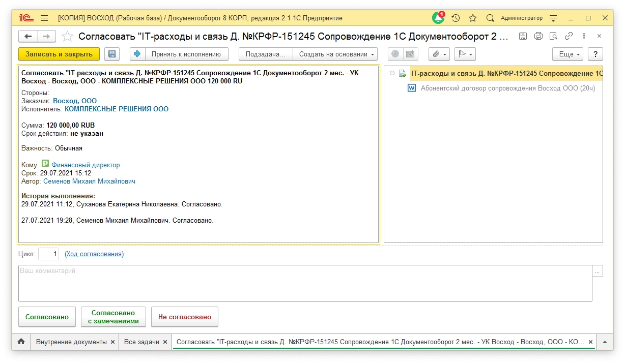Open Ход согласования link
The image size is (625, 364).
94,254
